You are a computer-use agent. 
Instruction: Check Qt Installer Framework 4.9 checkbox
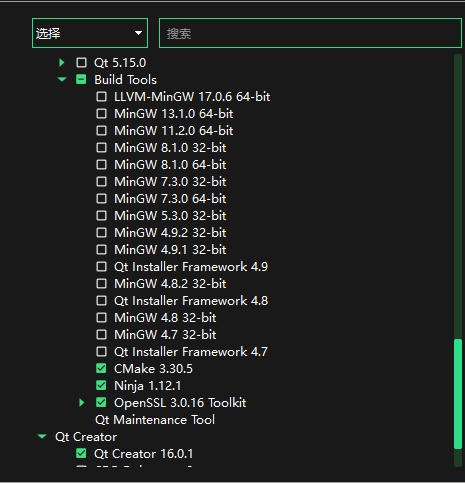[x=101, y=266]
